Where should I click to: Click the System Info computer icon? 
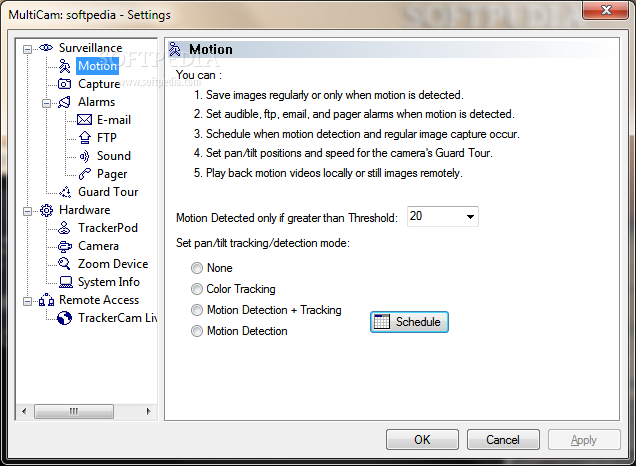(66, 282)
